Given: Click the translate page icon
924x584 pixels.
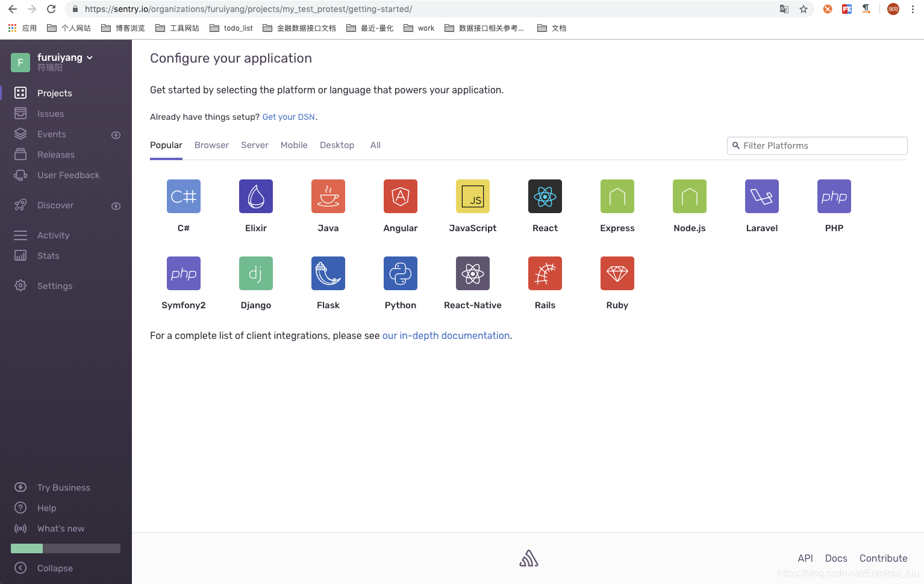Looking at the screenshot, I should pyautogui.click(x=784, y=9).
